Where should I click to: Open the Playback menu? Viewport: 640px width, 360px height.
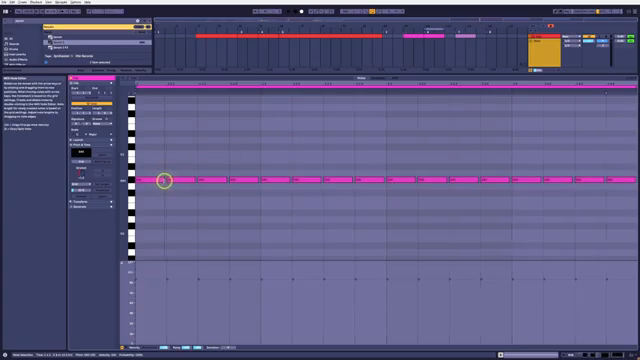coord(36,2)
